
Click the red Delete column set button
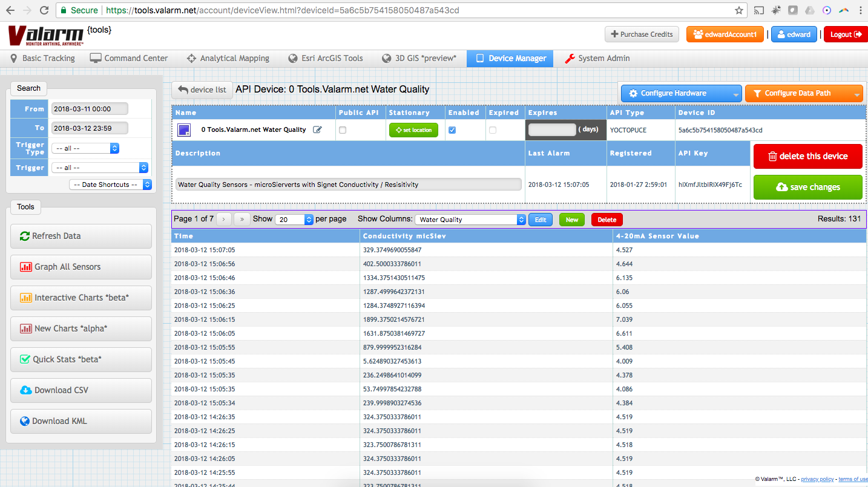click(x=607, y=220)
